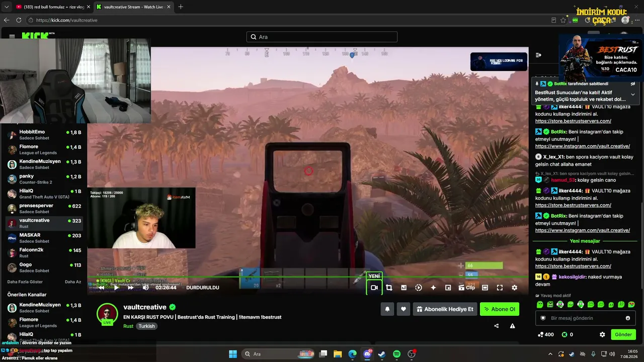Open a new browser tab
The width and height of the screenshot is (644, 362).
point(181,7)
